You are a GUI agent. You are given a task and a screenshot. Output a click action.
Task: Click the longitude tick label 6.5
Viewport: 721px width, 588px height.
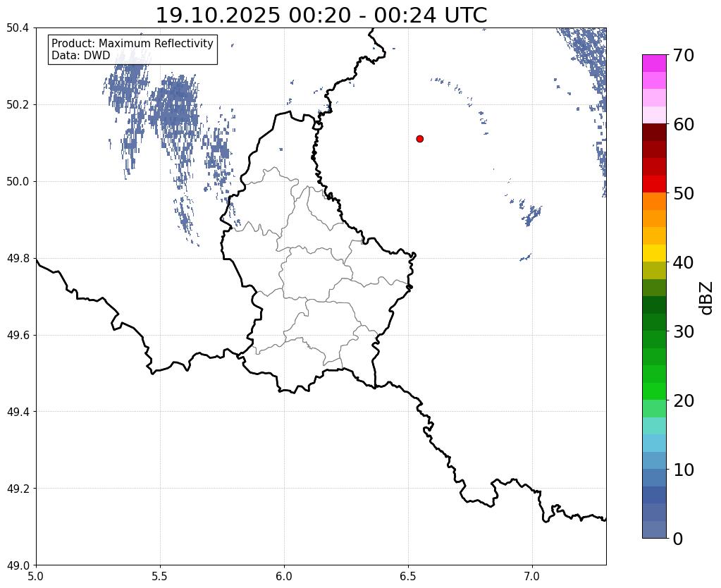(x=408, y=576)
